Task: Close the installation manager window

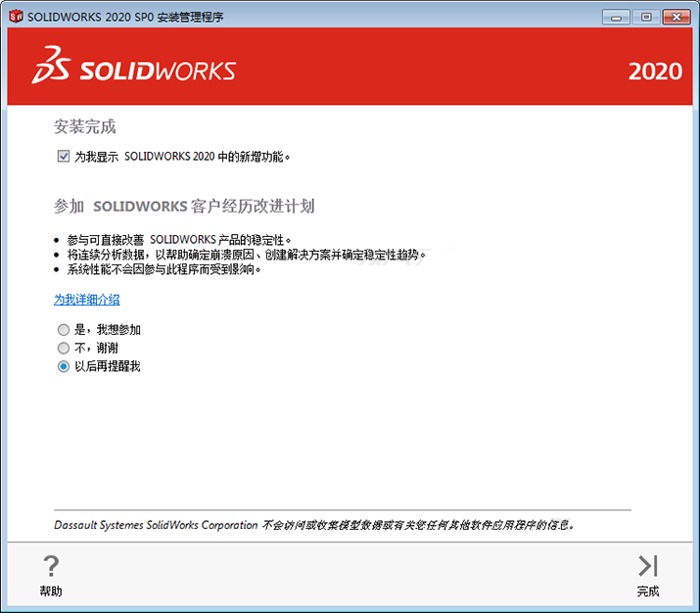Action: coord(677,17)
